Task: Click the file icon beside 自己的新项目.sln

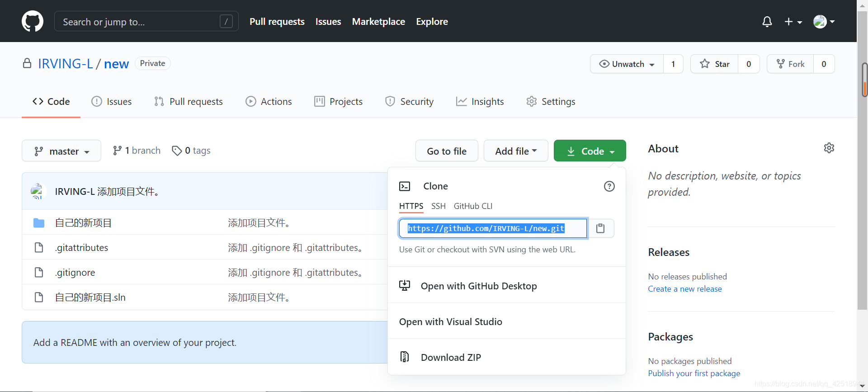Action: click(39, 298)
